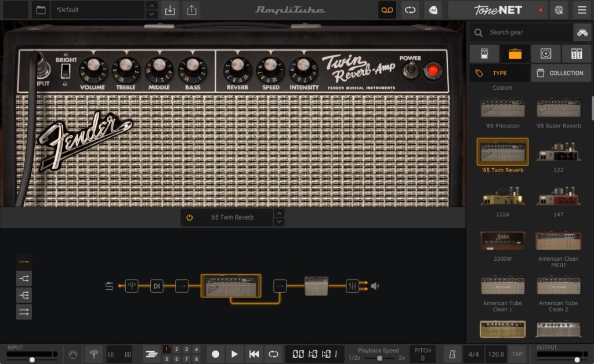594x364 pixels.
Task: Open the track lanes view icon
Action: (x=151, y=354)
